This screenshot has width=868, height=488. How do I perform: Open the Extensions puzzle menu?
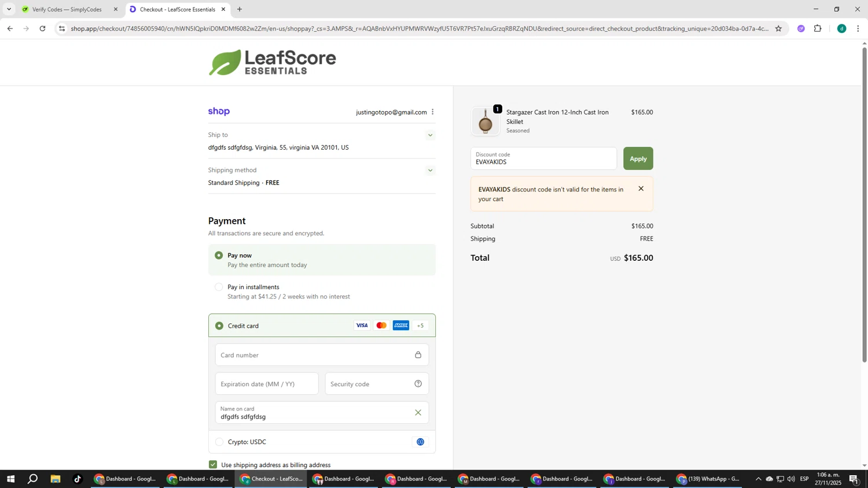click(818, 28)
